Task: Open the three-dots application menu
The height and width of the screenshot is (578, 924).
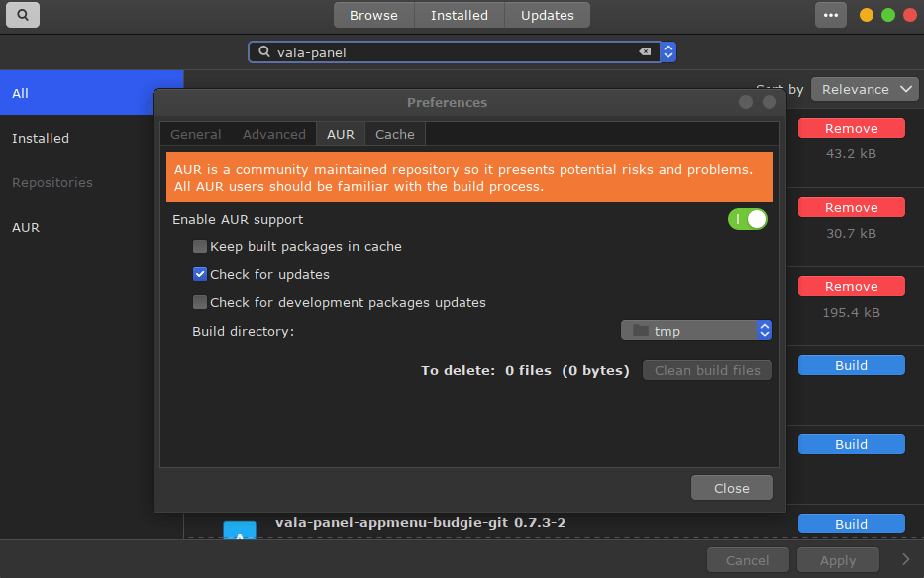Action: (x=831, y=15)
